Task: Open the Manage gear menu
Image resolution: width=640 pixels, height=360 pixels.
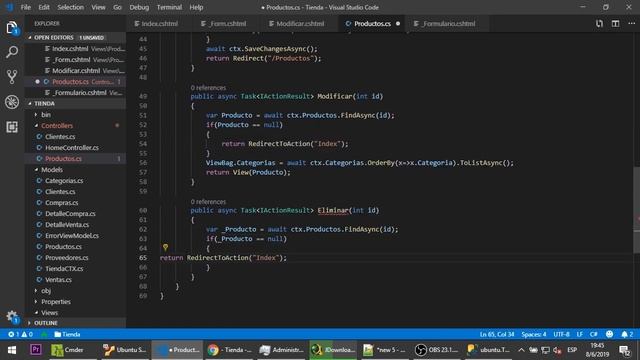Action: [x=12, y=316]
